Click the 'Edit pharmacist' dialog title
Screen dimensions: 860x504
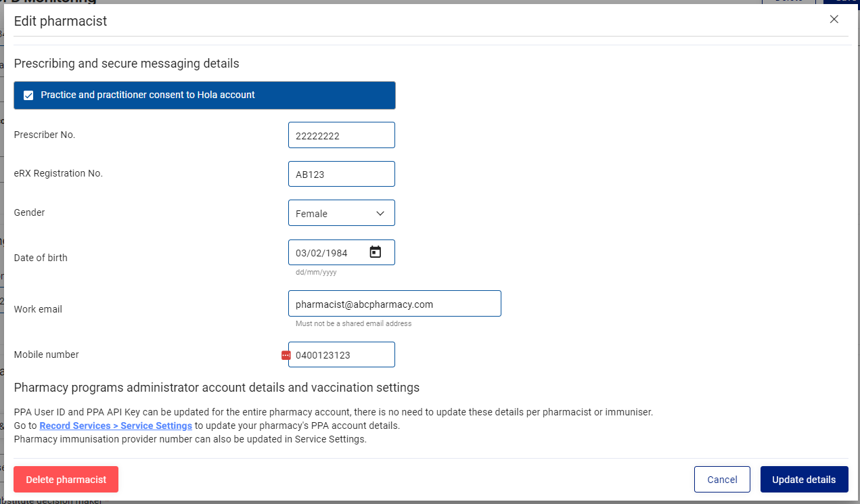(61, 21)
